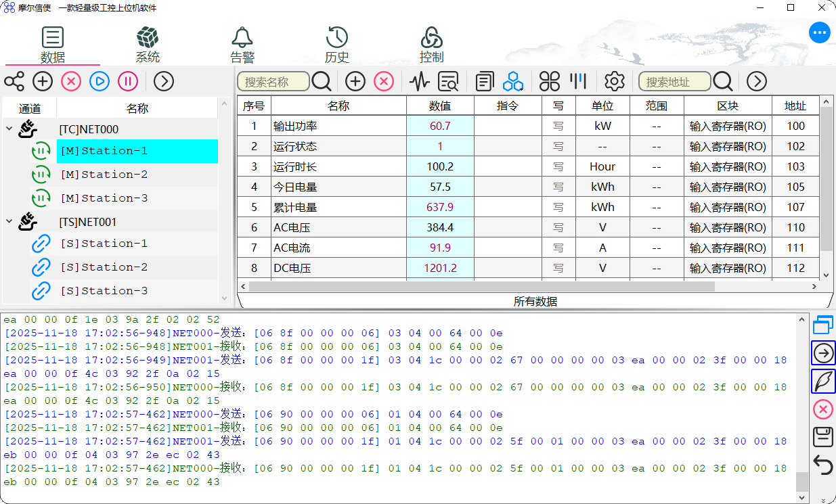The height and width of the screenshot is (504, 836).
Task: Click the search address input field
Action: 675,82
